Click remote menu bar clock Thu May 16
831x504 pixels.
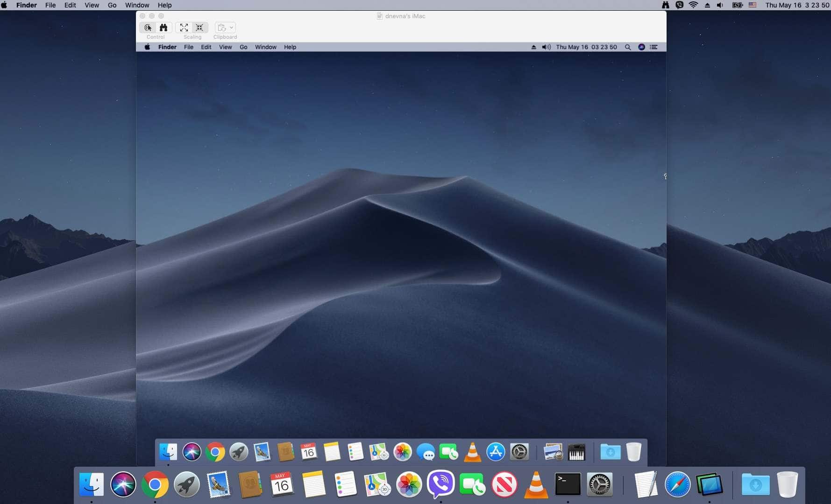click(x=586, y=47)
